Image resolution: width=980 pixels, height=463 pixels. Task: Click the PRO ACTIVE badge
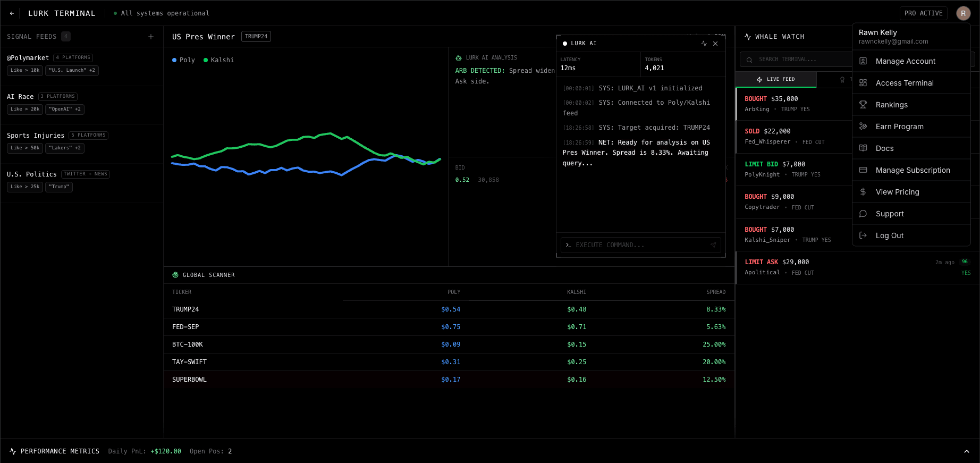(923, 13)
